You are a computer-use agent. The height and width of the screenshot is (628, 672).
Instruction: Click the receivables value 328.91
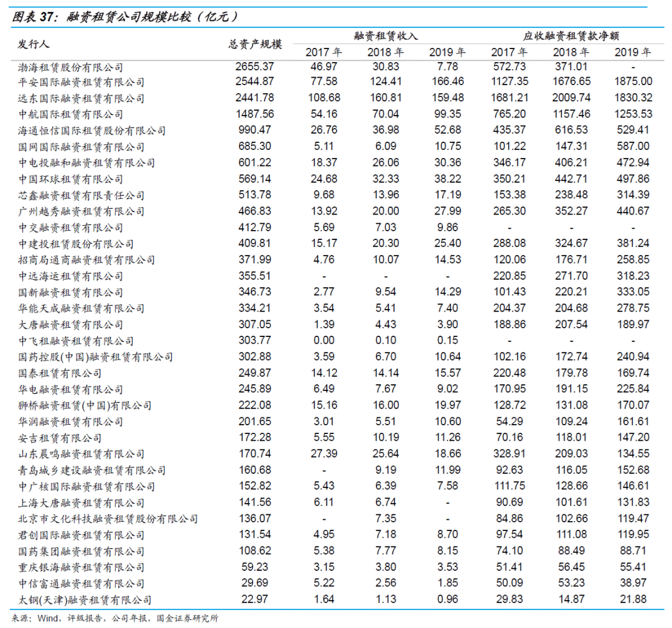509,453
